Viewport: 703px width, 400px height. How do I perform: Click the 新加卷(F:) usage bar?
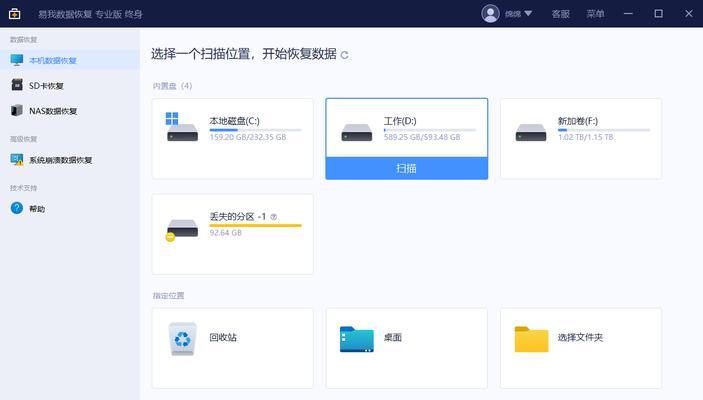[x=604, y=130]
